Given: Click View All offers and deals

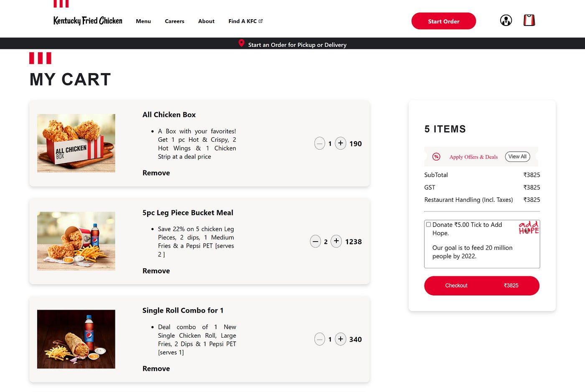Looking at the screenshot, I should pos(517,156).
